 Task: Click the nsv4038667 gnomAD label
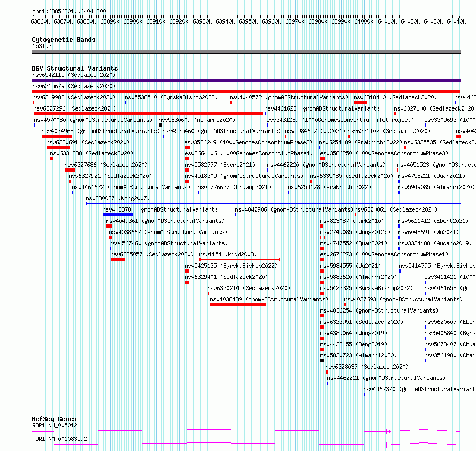coord(168,232)
